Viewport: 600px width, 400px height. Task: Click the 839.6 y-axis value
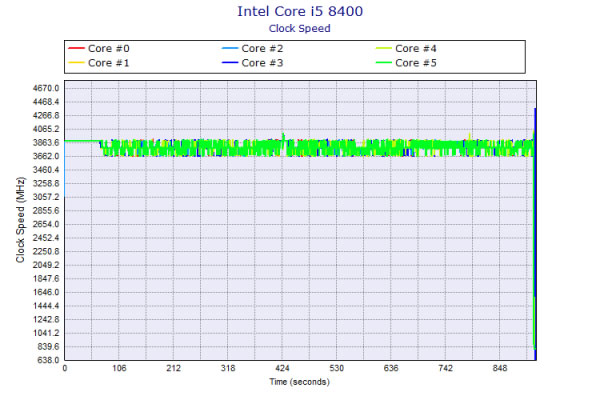pyautogui.click(x=48, y=347)
